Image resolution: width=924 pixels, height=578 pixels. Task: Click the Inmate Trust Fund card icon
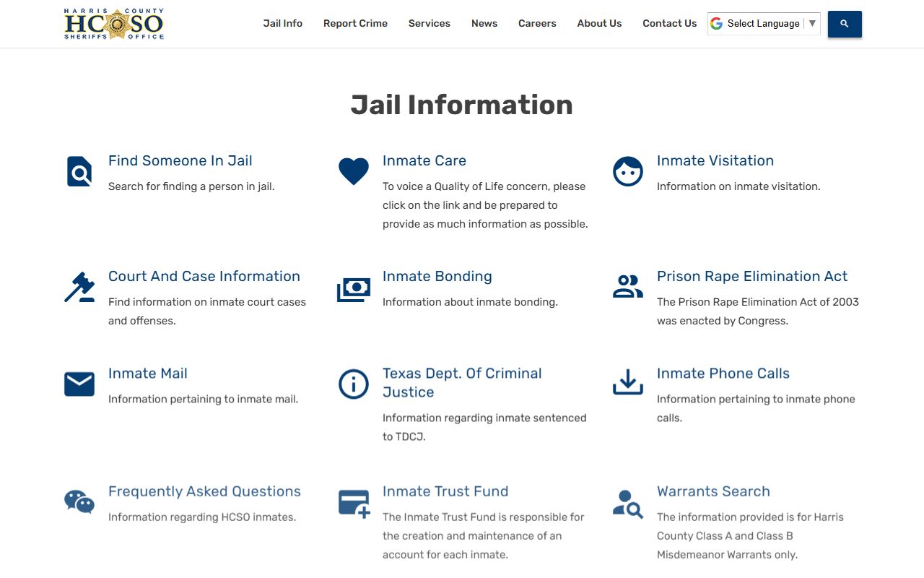[x=354, y=503]
